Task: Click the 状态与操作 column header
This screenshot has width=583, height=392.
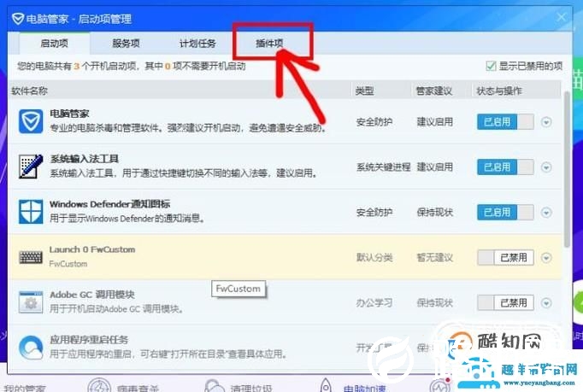Action: [x=499, y=91]
